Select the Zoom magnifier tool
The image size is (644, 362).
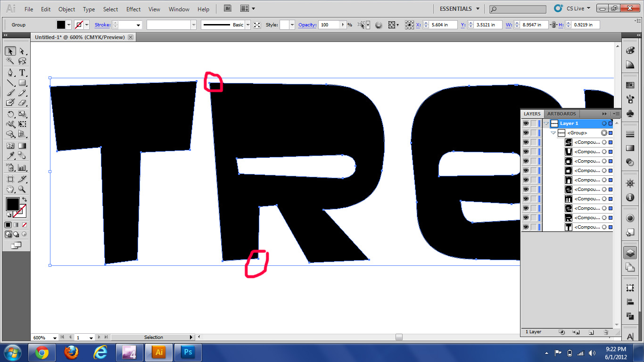tap(22, 189)
